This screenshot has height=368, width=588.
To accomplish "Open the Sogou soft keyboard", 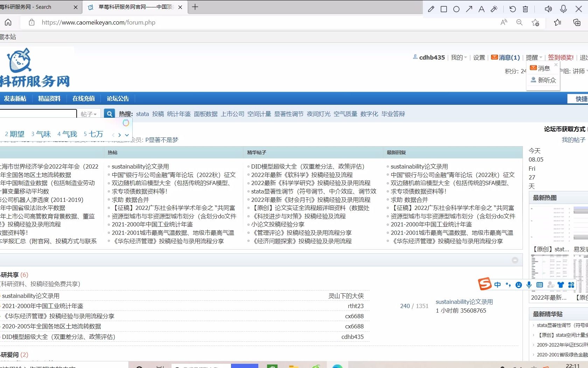I will pos(540,285).
